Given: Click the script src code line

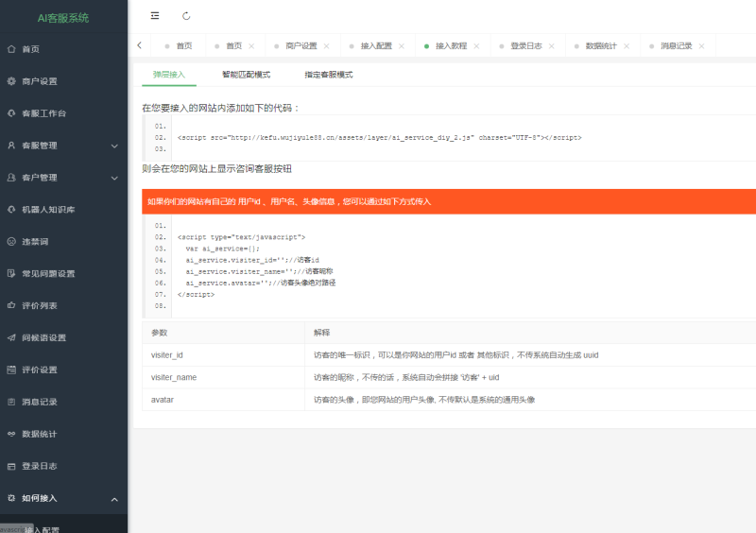Looking at the screenshot, I should click(380, 137).
